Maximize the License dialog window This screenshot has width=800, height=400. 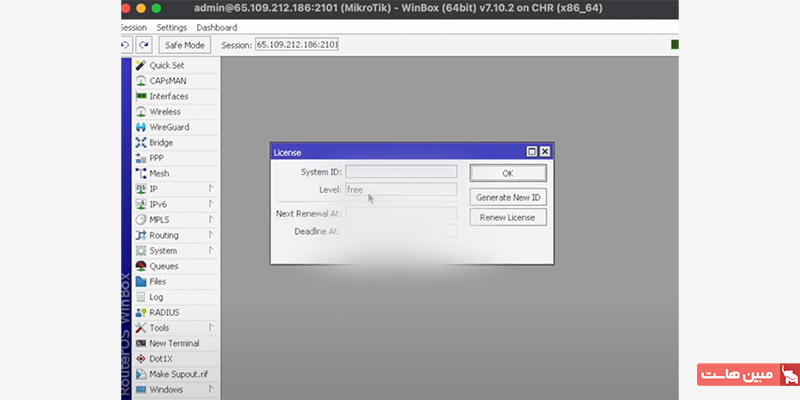(532, 152)
